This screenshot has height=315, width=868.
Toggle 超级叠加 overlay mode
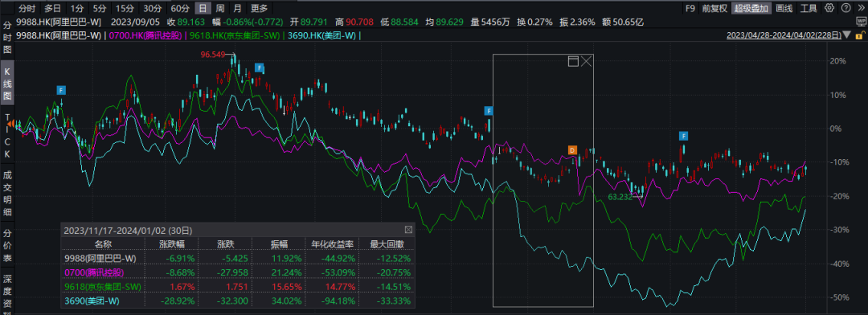(x=751, y=8)
